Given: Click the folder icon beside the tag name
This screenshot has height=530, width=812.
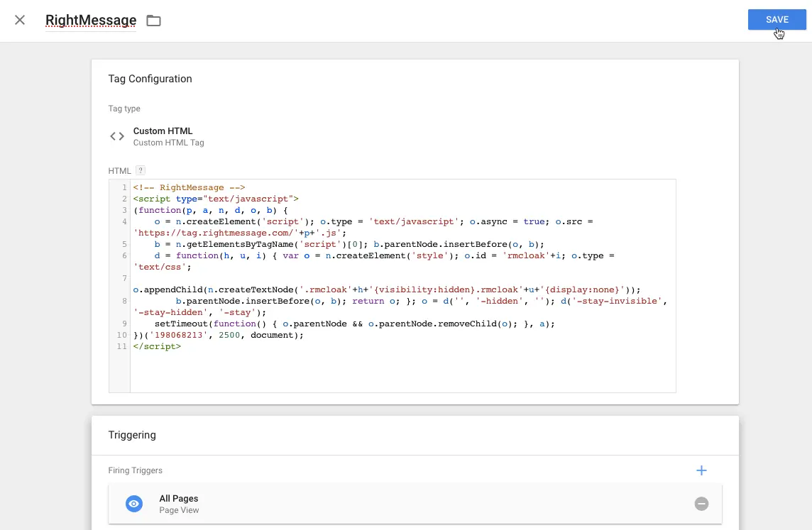Looking at the screenshot, I should pyautogui.click(x=153, y=21).
